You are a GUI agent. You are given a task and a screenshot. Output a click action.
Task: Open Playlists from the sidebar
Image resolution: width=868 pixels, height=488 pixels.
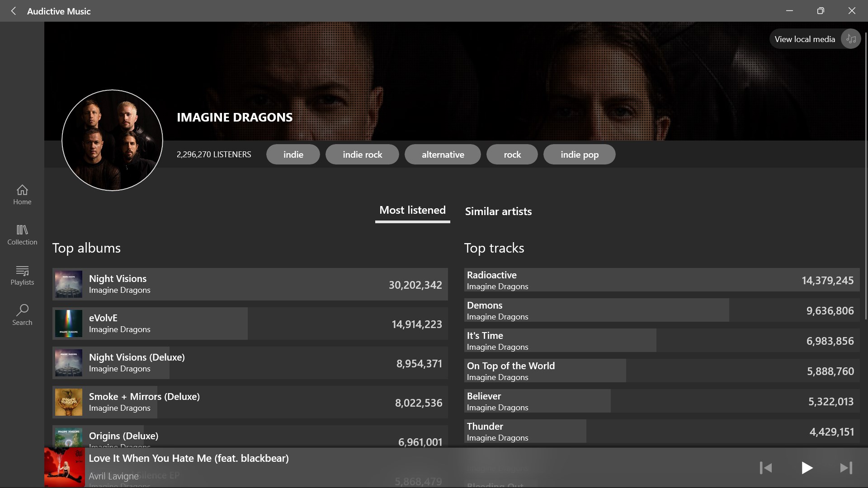coord(22,275)
